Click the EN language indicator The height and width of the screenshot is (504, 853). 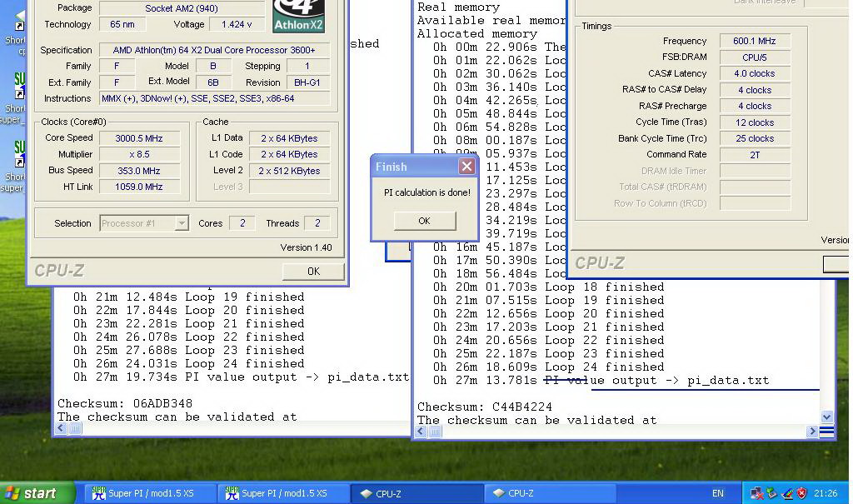point(717,493)
